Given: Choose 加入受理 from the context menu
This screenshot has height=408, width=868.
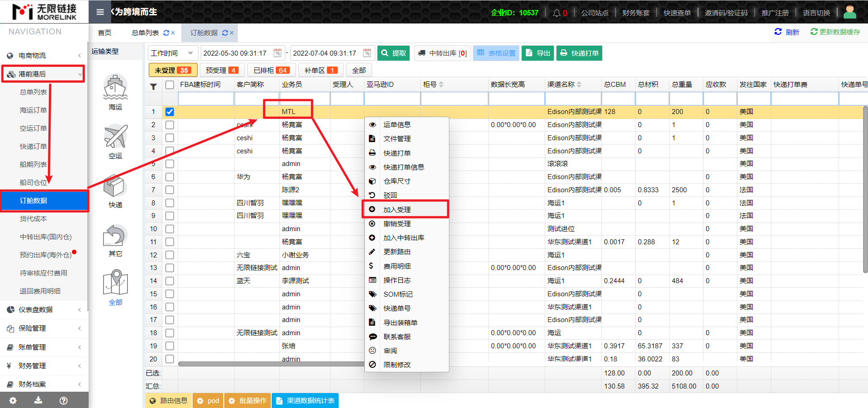Looking at the screenshot, I should pos(397,209).
